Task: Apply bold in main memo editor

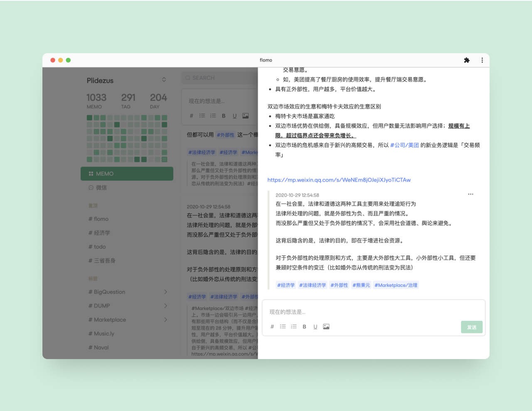Action: [x=224, y=116]
